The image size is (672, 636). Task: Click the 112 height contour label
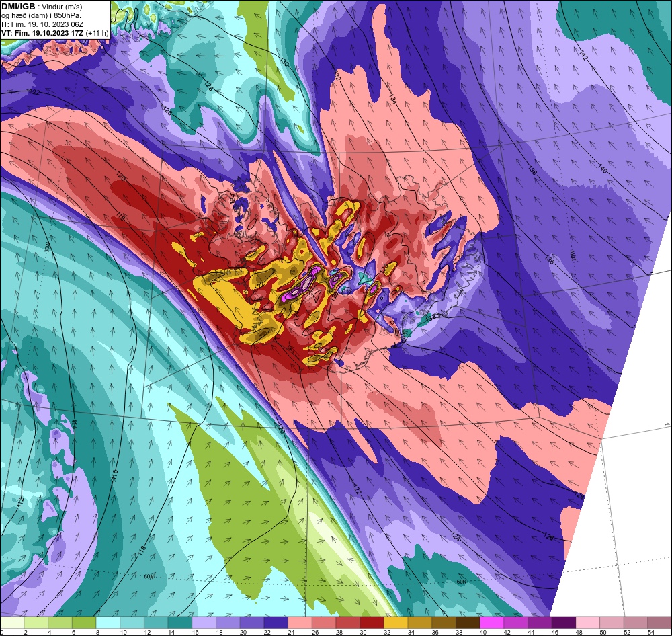click(21, 502)
